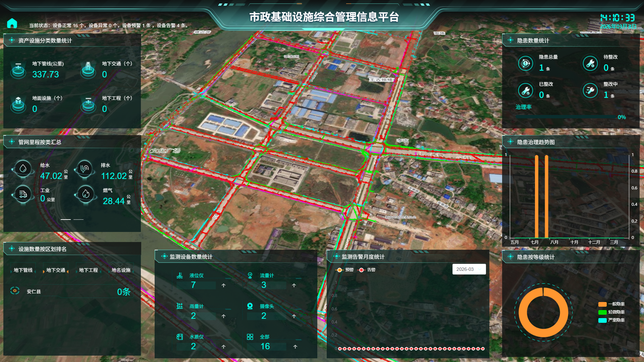Screen dimensions: 644x362
Task: Click the total hazards (隐患总量) icon
Action: click(x=526, y=63)
